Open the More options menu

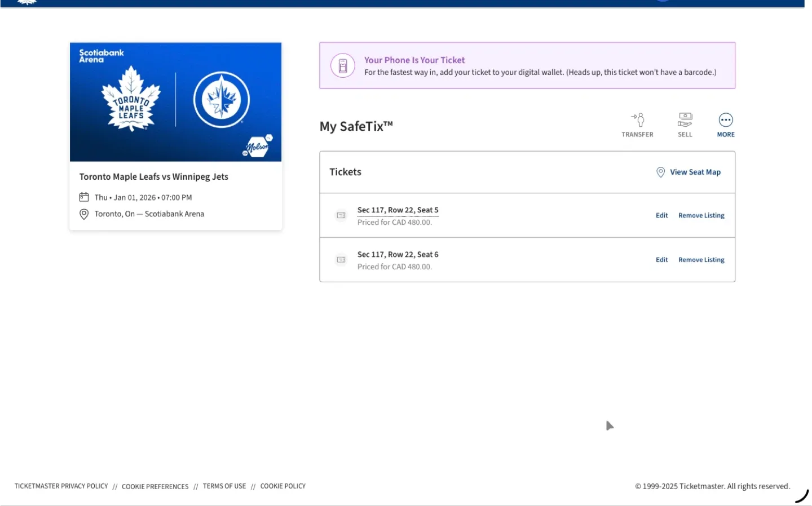click(725, 121)
